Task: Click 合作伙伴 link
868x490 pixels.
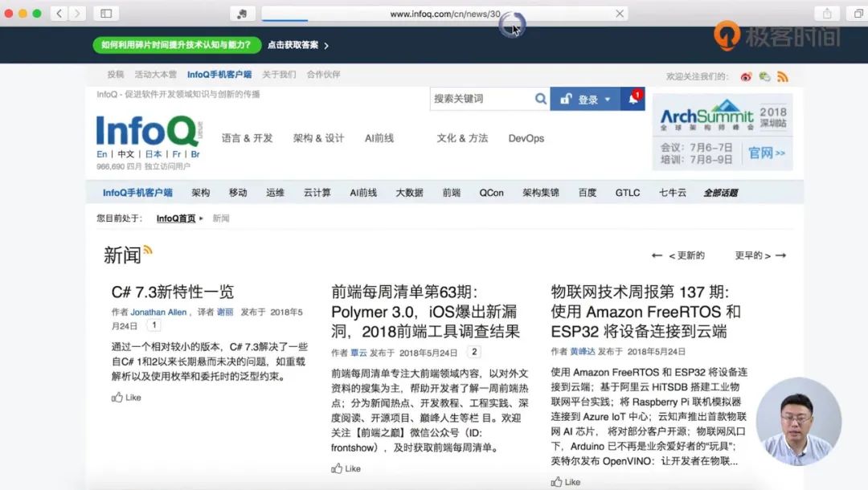Action: tap(323, 75)
